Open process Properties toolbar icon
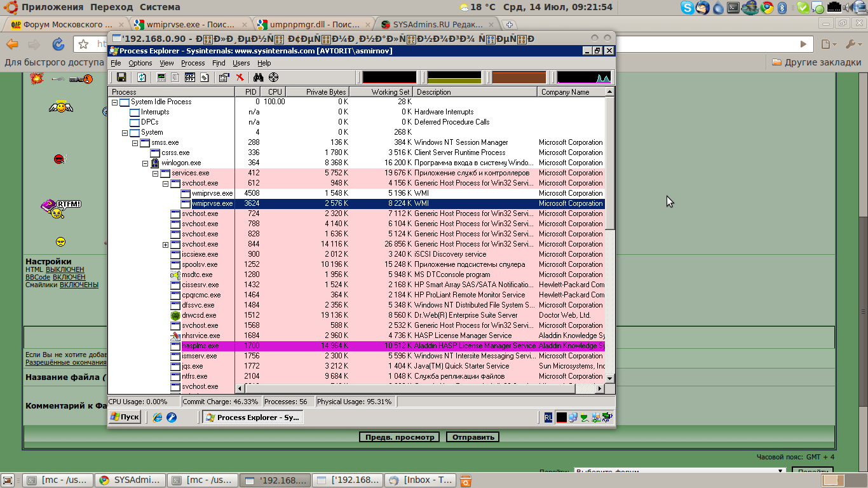Image resolution: width=868 pixels, height=488 pixels. click(224, 78)
